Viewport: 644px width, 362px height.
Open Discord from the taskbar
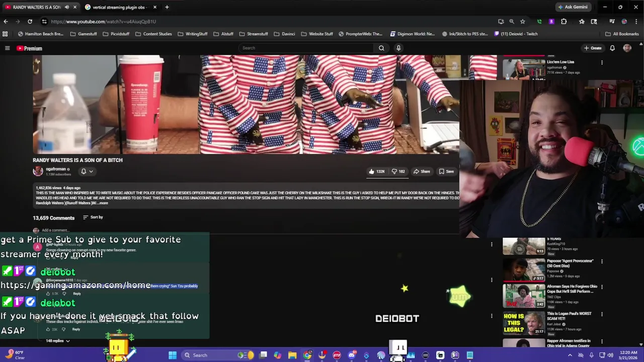tap(352, 355)
